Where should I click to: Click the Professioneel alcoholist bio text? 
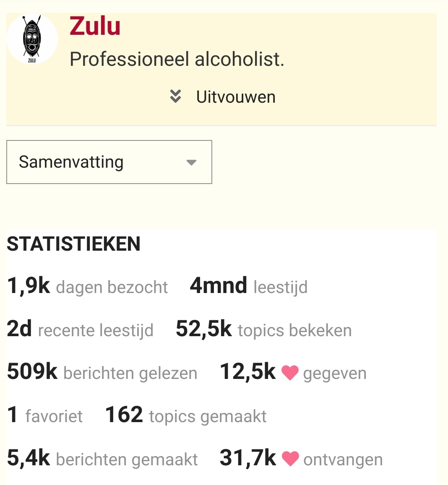tap(177, 59)
